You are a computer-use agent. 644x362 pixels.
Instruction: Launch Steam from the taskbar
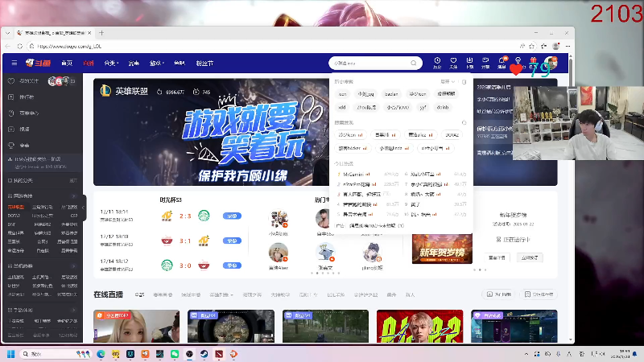click(204, 354)
